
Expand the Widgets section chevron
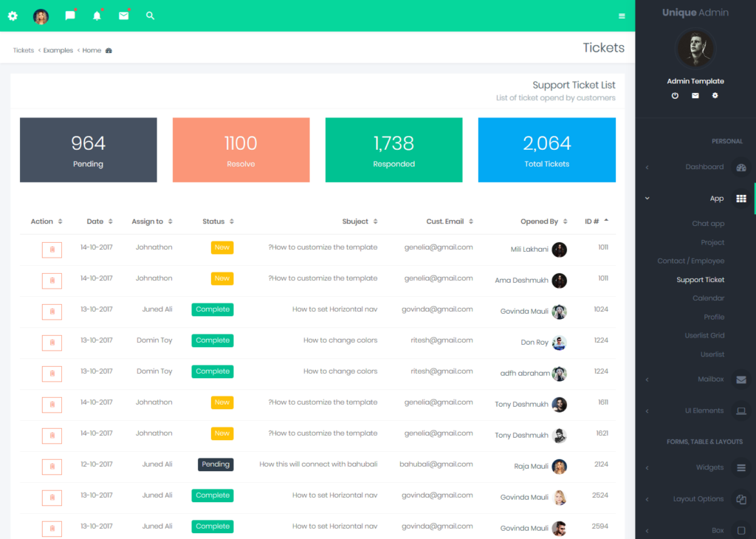coord(647,467)
